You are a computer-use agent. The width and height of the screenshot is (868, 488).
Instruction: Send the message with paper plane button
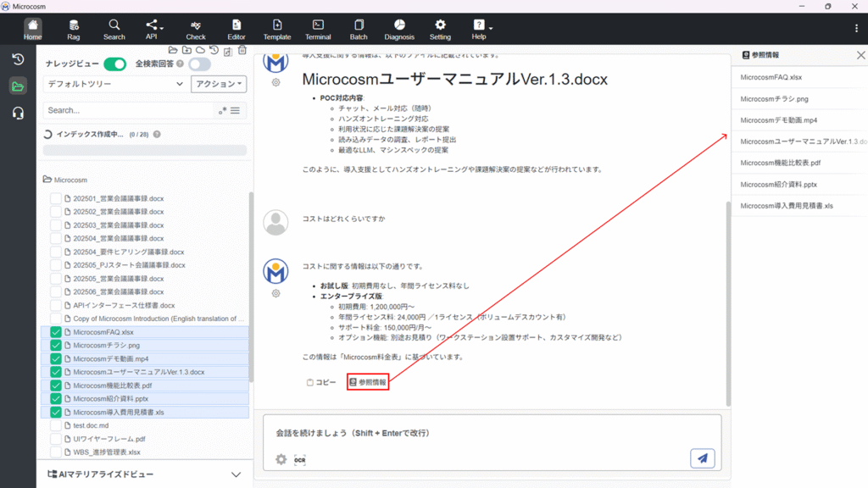pos(702,458)
